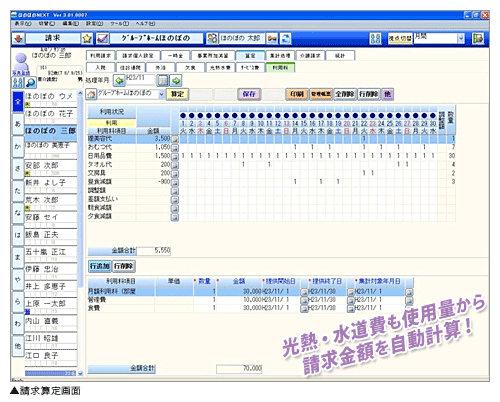Select the あ index tab in the user list
Viewport: 500px width, 402px height.
(18, 124)
